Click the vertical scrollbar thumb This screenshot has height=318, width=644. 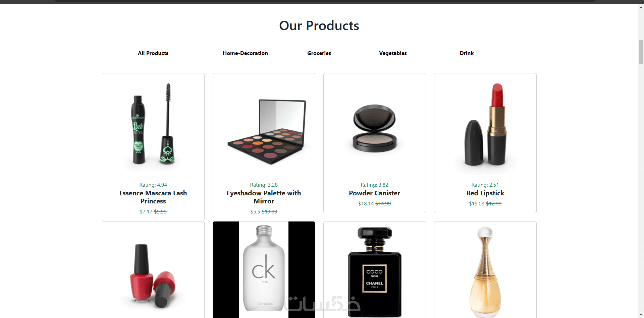pyautogui.click(x=641, y=52)
